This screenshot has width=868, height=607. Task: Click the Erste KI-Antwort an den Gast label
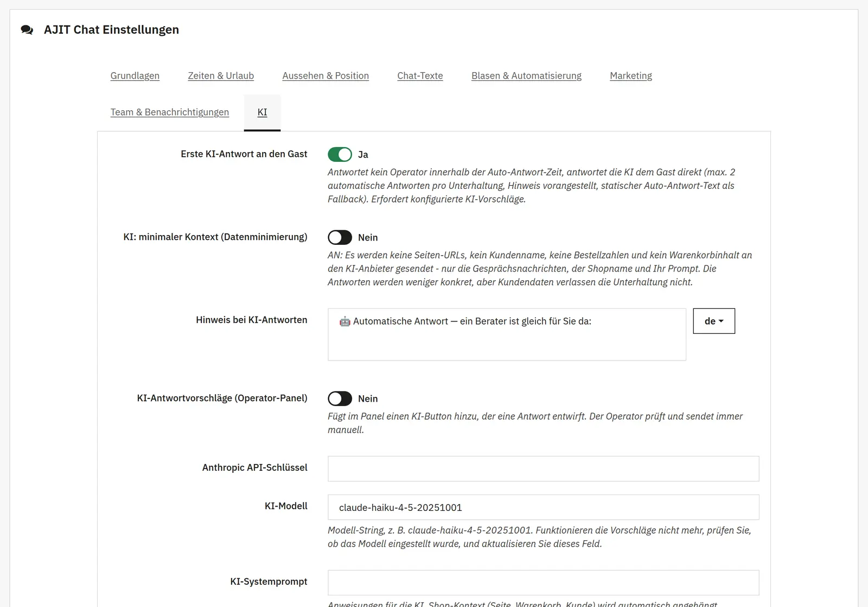click(x=244, y=154)
